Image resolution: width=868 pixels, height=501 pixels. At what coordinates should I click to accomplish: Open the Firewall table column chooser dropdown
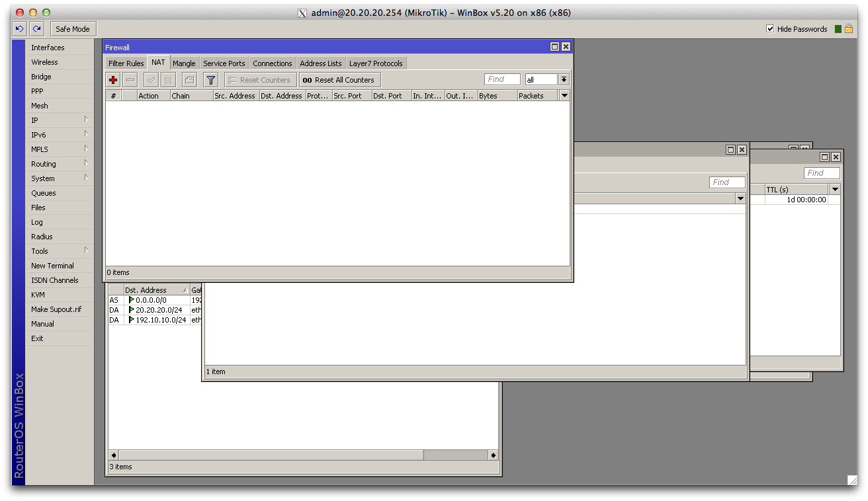click(564, 96)
